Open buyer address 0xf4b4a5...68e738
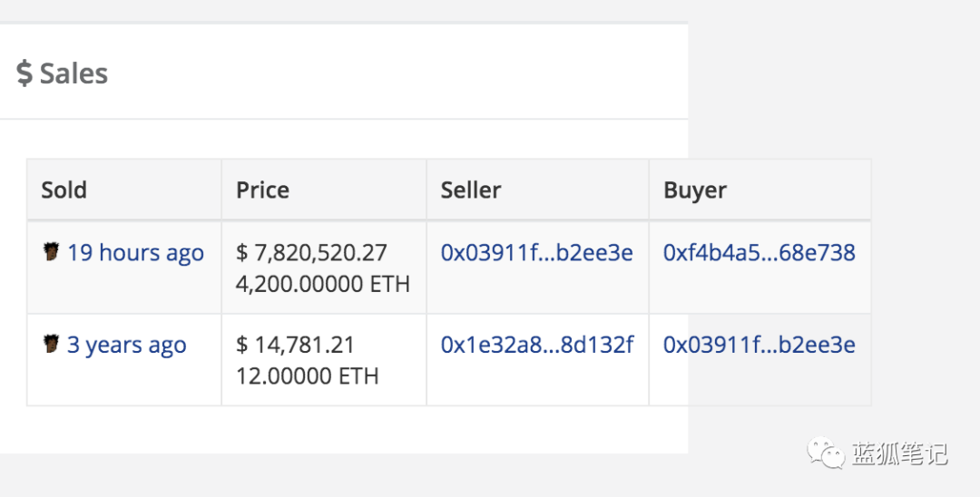Screen dimensions: 980x497 [x=759, y=252]
